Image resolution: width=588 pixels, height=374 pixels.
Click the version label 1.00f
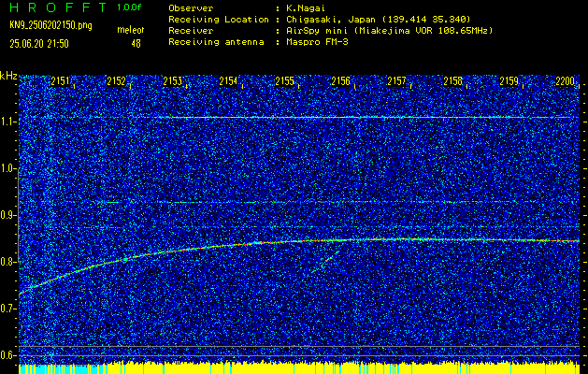[x=131, y=7]
